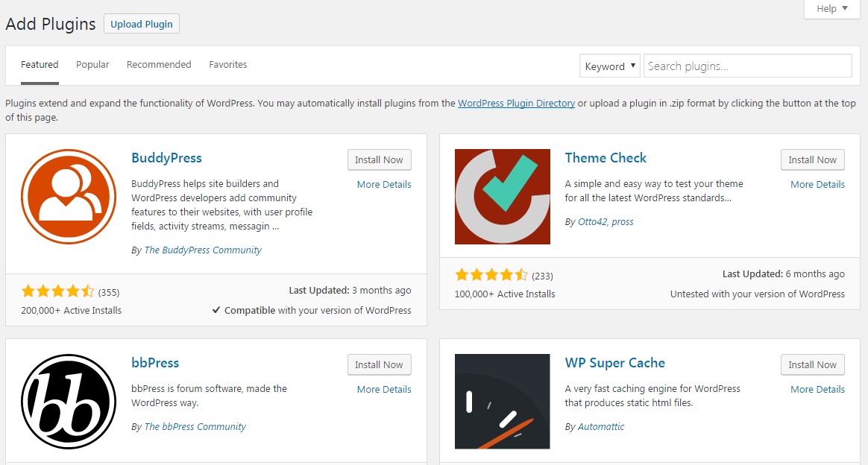Focus the Search plugins input field
Viewport: 868px width, 465px height.
[x=747, y=66]
